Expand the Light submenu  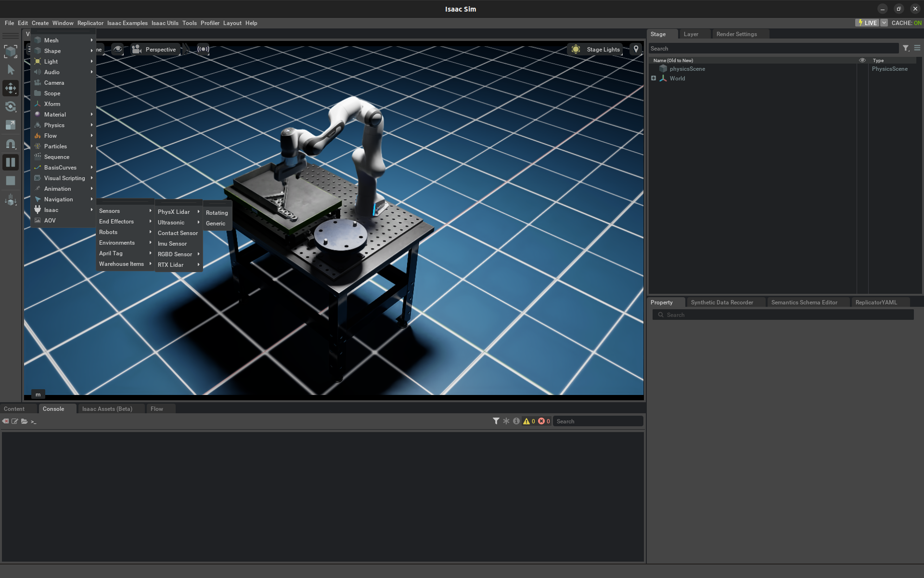click(63, 62)
